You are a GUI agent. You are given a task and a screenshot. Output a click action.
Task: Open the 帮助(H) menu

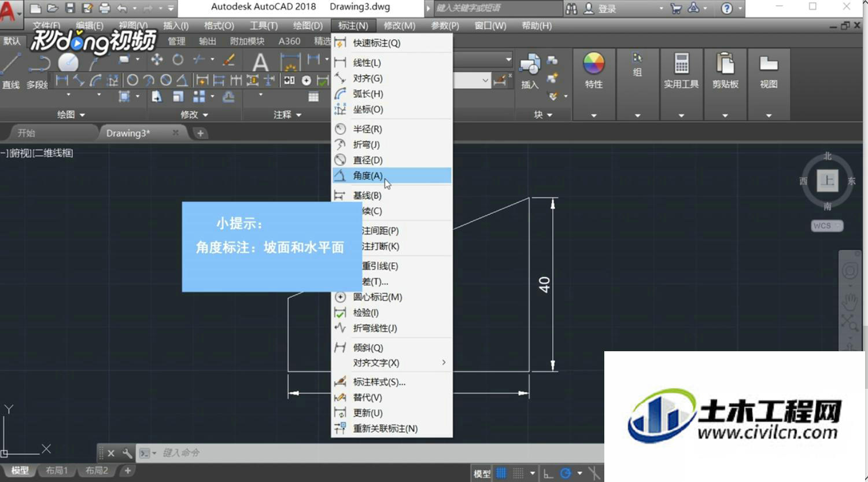pos(537,25)
